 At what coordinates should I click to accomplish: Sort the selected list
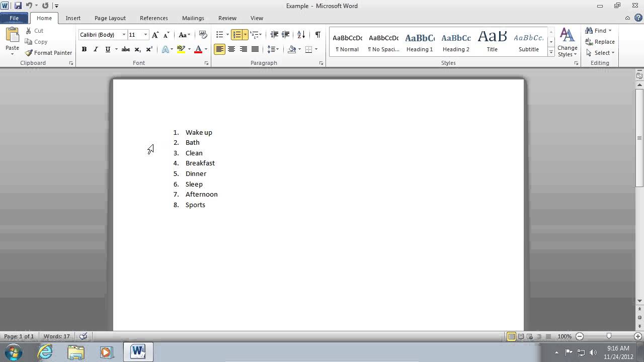[x=301, y=35]
